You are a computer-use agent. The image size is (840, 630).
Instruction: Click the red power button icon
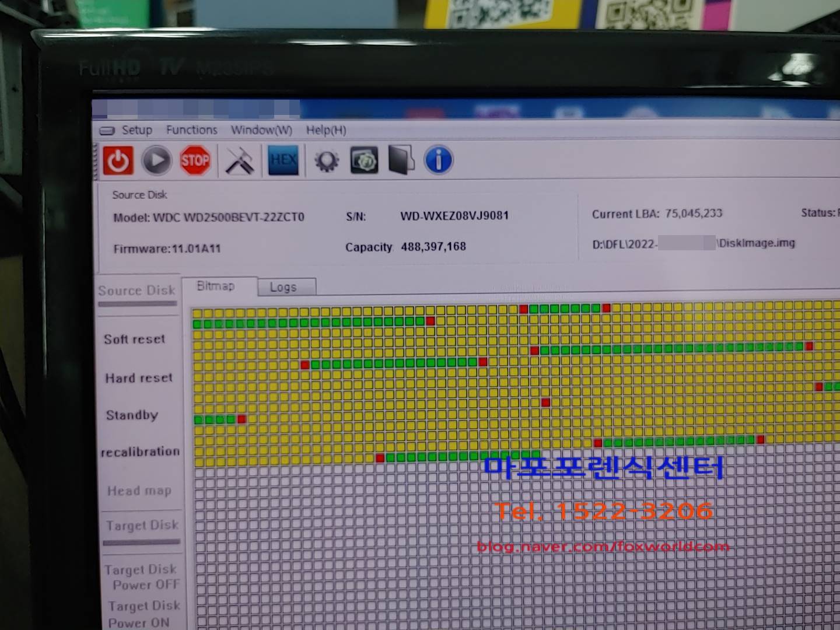(x=118, y=161)
